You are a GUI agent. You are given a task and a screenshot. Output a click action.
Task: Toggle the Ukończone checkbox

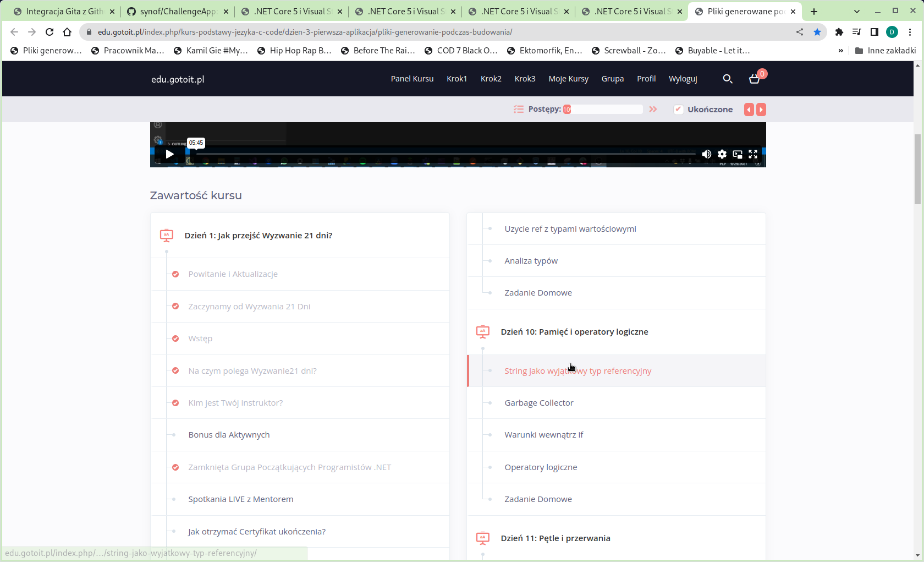point(679,109)
